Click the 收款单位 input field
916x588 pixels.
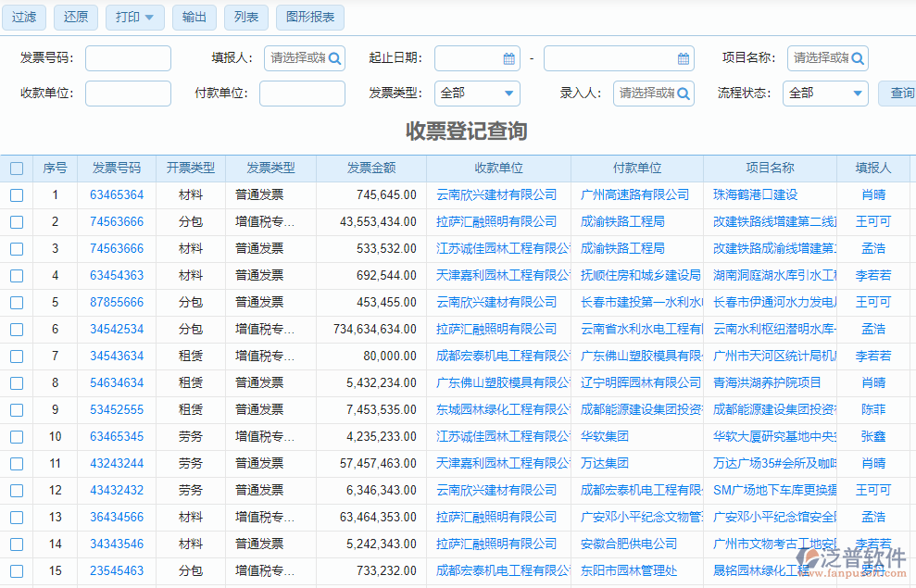(x=127, y=93)
